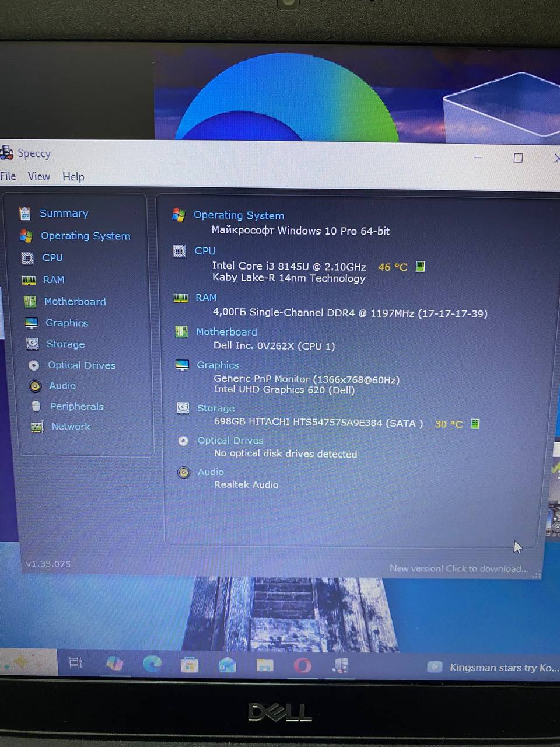Click Windows flag icon in summary pane

coord(178,215)
